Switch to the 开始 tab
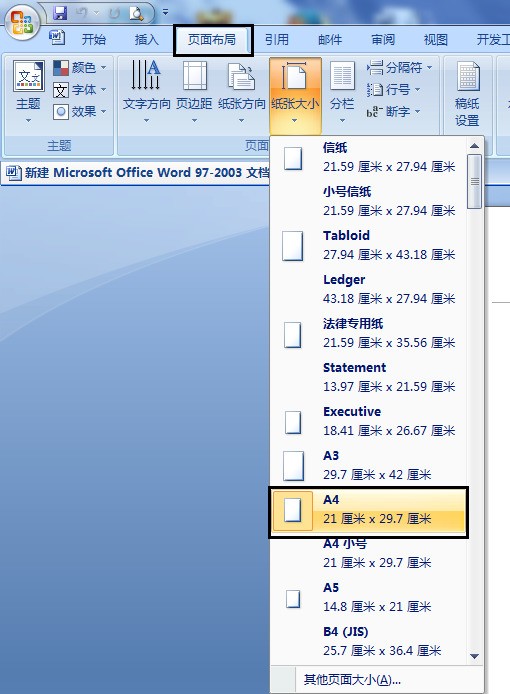Image resolution: width=510 pixels, height=694 pixels. (93, 40)
